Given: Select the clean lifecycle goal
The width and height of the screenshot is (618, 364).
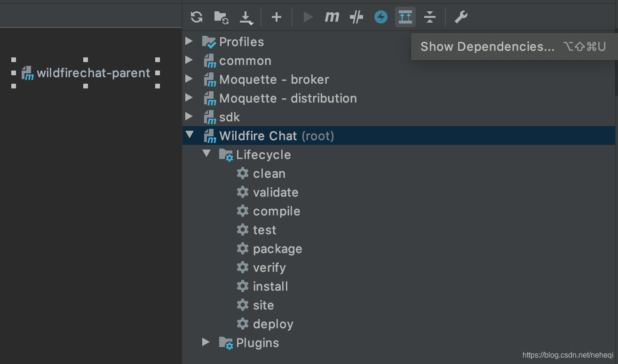Looking at the screenshot, I should pos(269,174).
